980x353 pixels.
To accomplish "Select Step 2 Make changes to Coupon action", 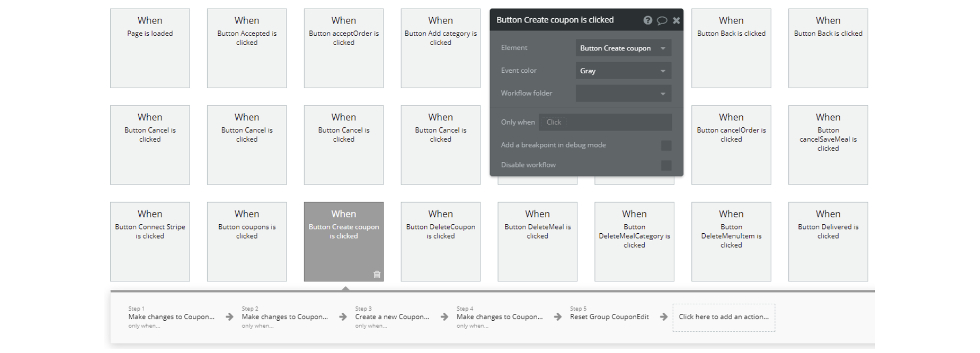I will 284,317.
